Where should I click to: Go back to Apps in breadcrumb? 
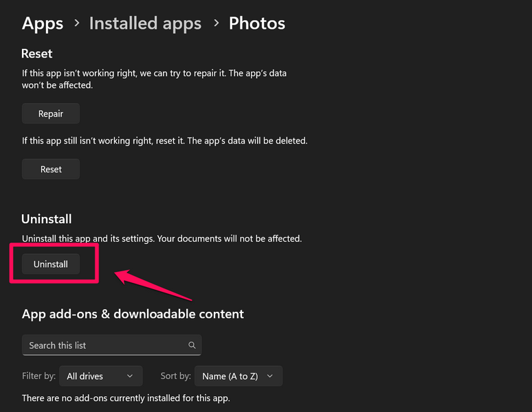43,23
